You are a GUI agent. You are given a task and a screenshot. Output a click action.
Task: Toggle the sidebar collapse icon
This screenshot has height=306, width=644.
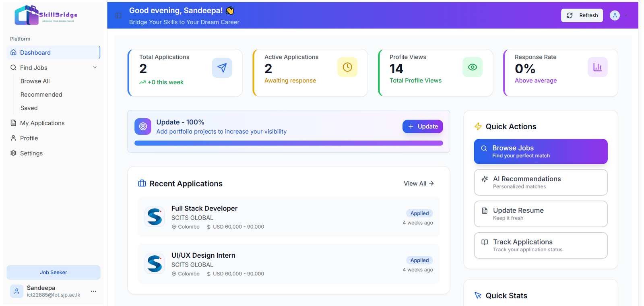click(118, 15)
